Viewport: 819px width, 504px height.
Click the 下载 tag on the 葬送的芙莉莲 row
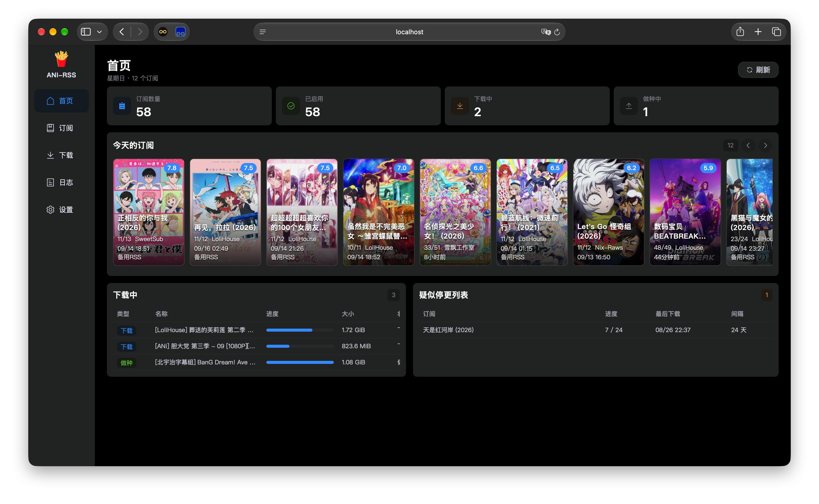click(x=126, y=331)
